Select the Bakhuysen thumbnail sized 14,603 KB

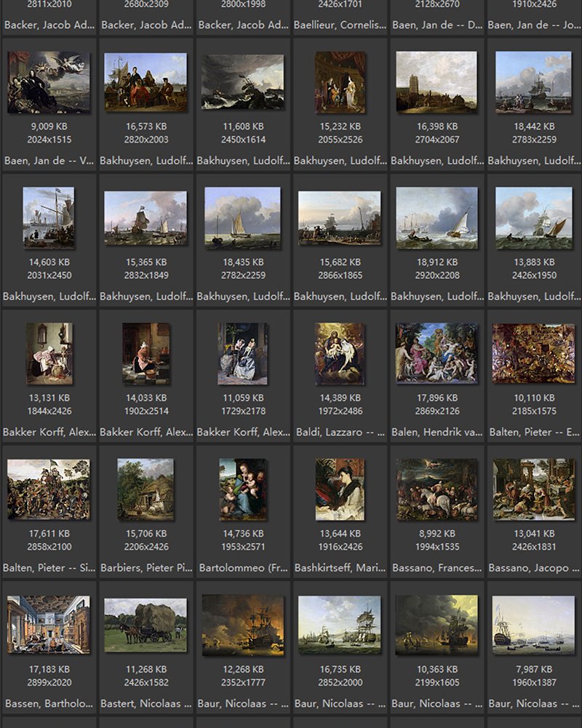point(49,218)
